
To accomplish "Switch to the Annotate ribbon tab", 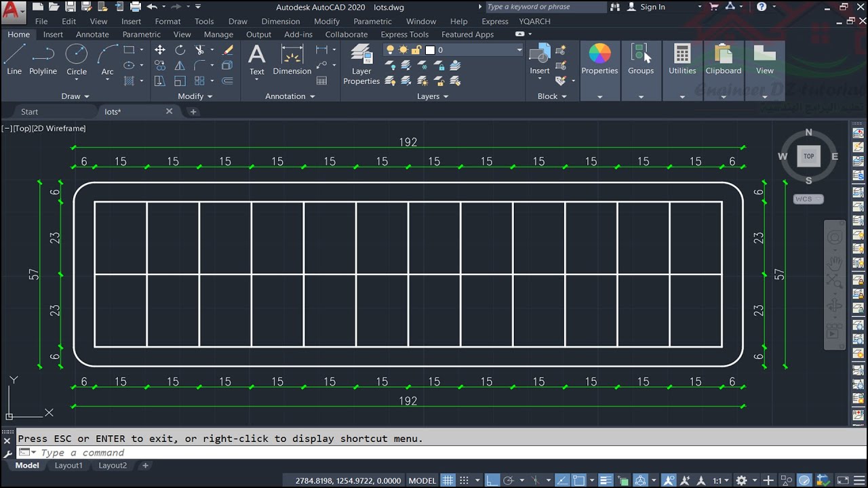I will (92, 35).
